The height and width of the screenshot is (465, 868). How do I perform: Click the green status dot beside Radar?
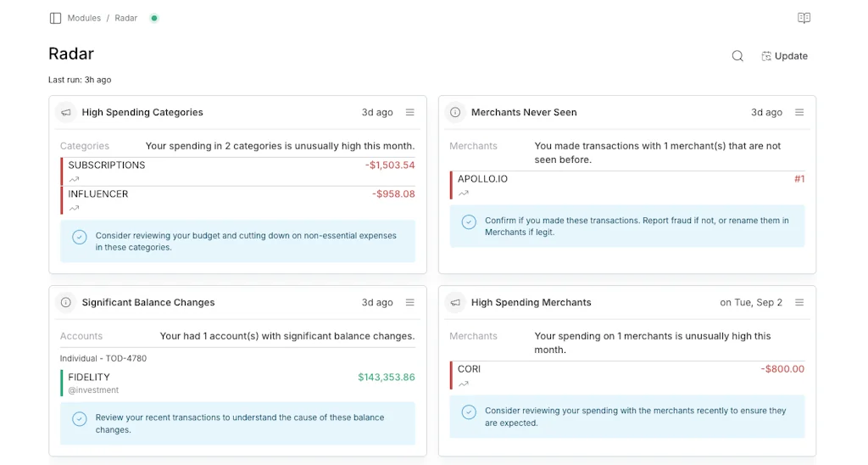click(x=154, y=18)
